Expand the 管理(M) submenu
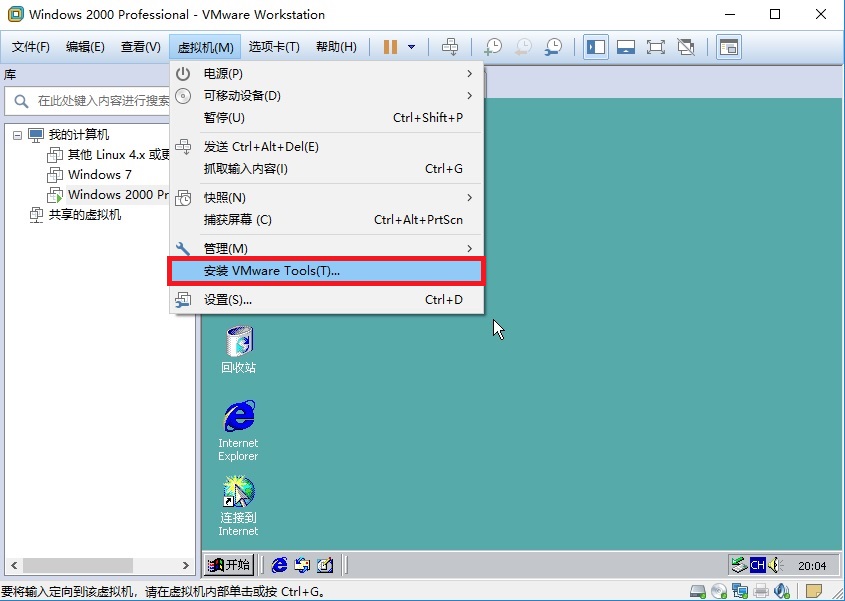 [x=327, y=248]
